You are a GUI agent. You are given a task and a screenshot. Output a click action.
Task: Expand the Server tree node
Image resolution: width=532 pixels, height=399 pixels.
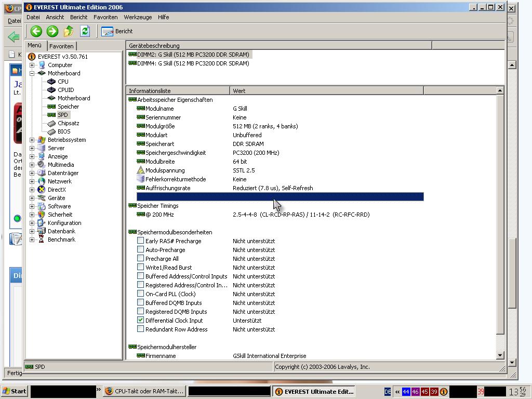point(32,148)
